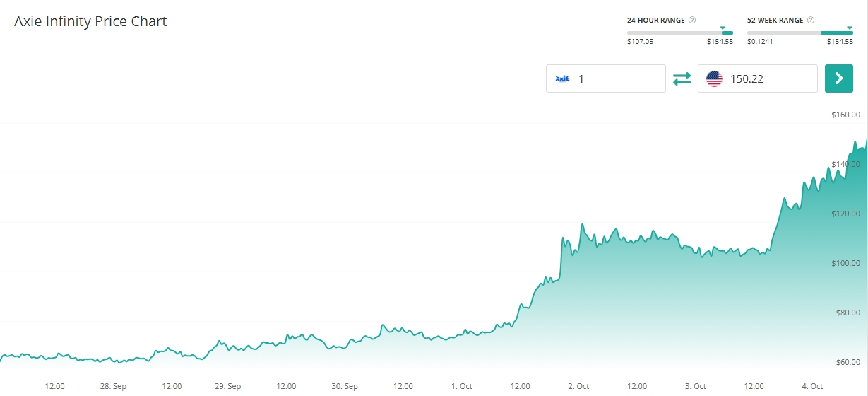
Task: Click the Axie logo in converter
Action: click(562, 78)
